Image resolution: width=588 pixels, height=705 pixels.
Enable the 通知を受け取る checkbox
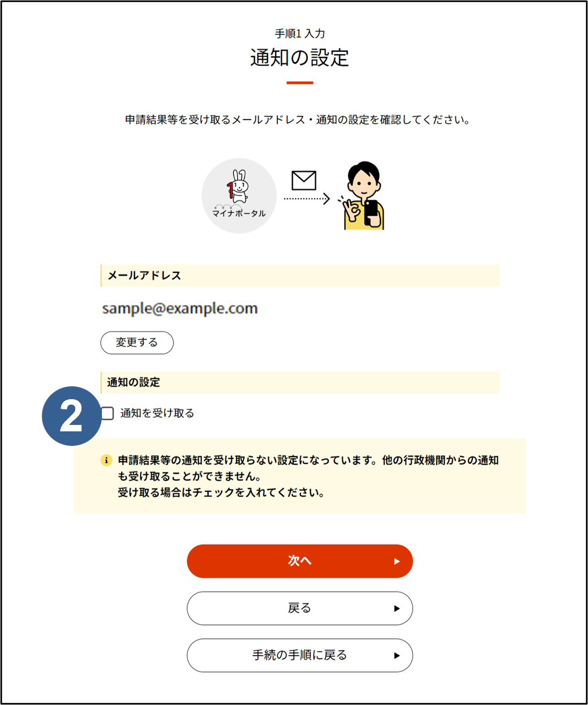(x=107, y=413)
